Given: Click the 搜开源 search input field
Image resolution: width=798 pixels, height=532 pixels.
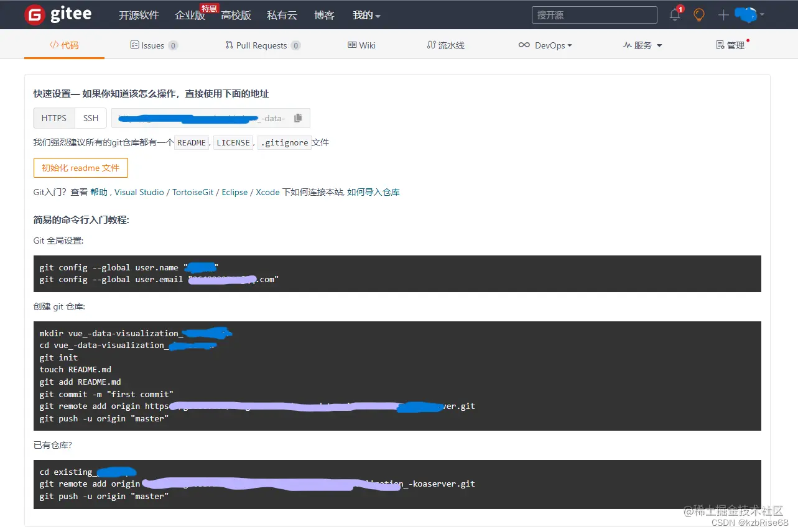Looking at the screenshot, I should click(x=593, y=14).
